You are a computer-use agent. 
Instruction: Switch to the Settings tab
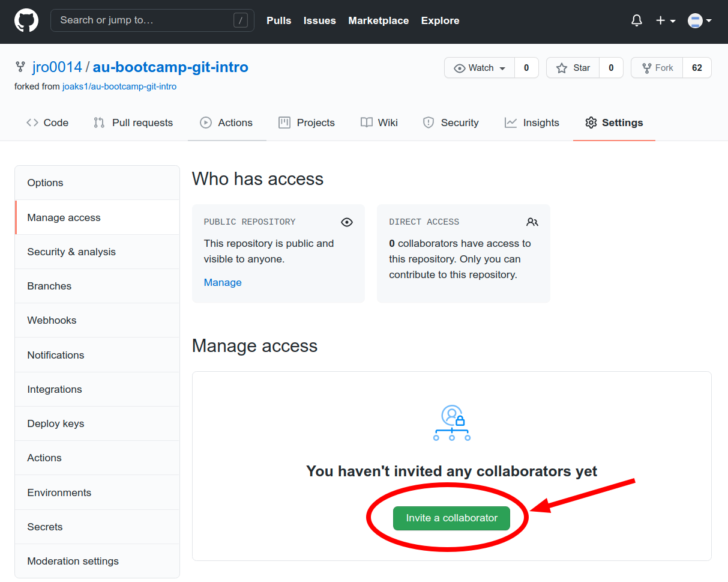pyautogui.click(x=614, y=123)
